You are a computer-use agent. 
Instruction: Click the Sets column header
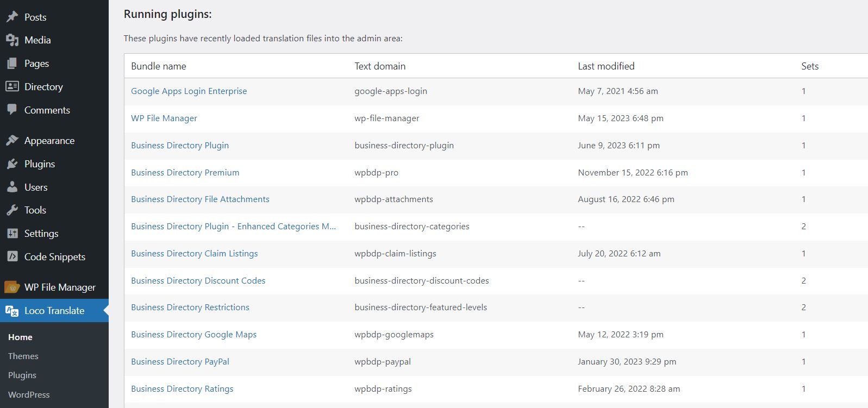click(810, 66)
